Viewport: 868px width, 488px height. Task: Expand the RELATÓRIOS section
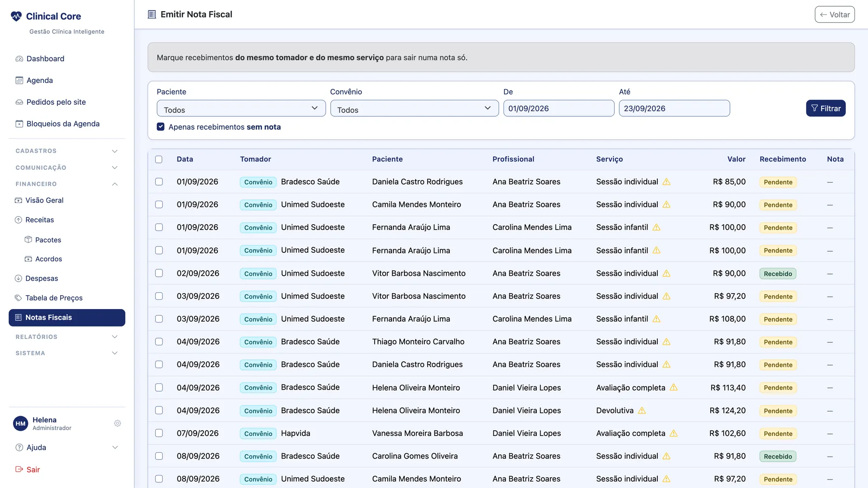pyautogui.click(x=67, y=337)
